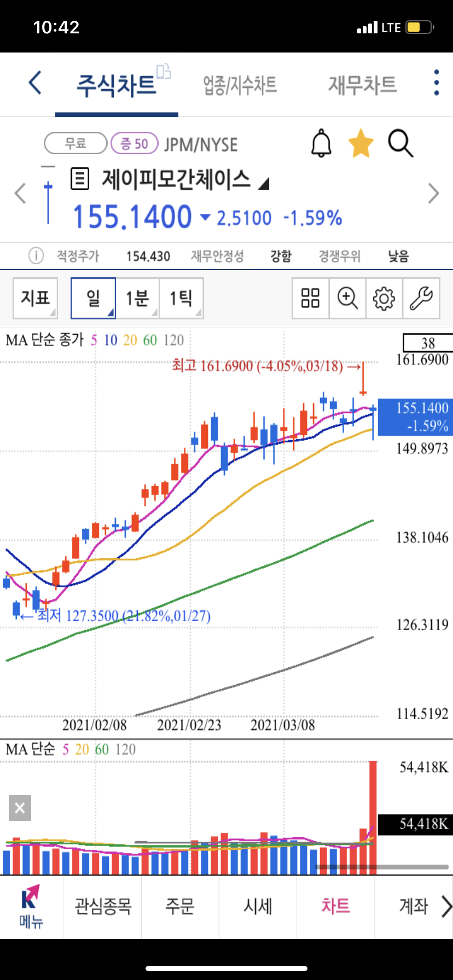Switch to 재무차트 tab

tap(362, 85)
